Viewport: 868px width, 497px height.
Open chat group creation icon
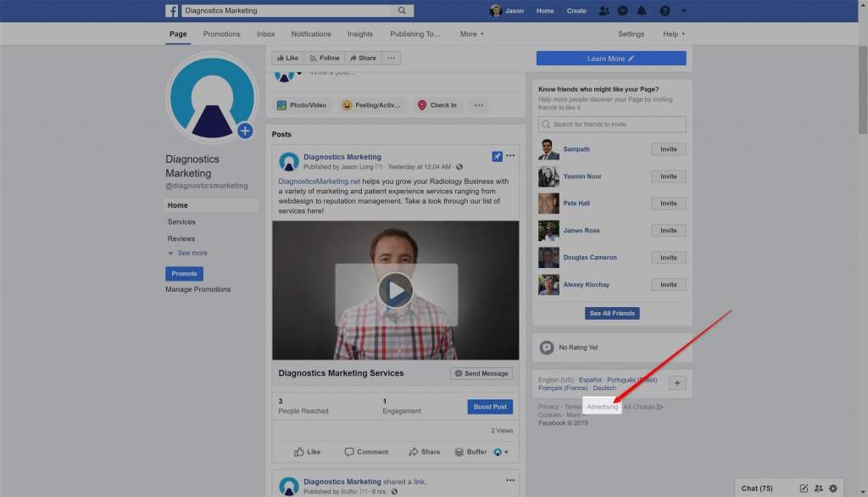(819, 489)
